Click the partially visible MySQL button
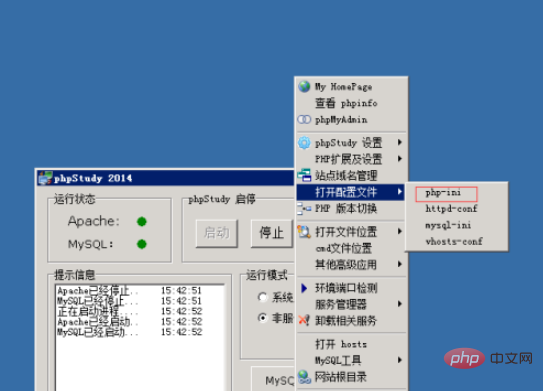The height and width of the screenshot is (391, 543). (x=273, y=380)
